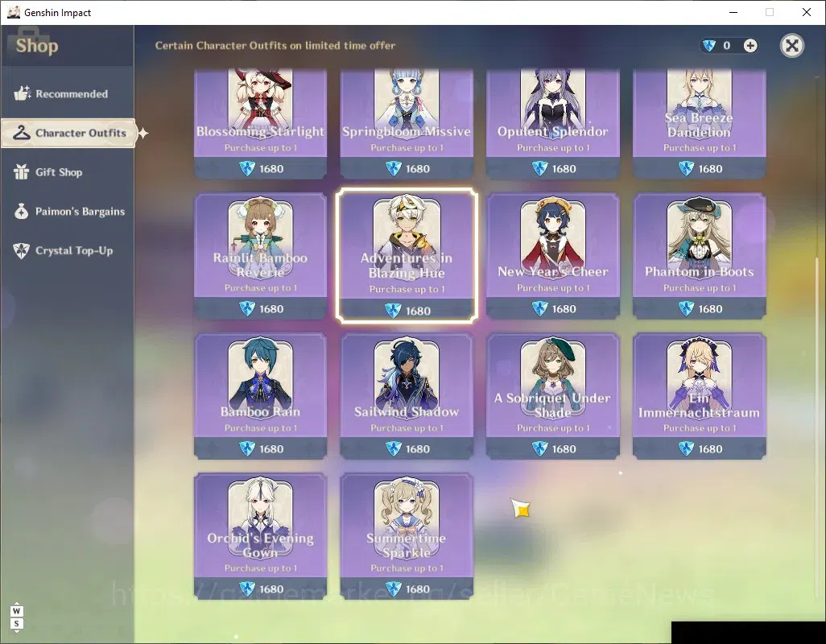Add Genesis Crystals with the plus button
Screen dimensions: 826x644
(x=750, y=46)
